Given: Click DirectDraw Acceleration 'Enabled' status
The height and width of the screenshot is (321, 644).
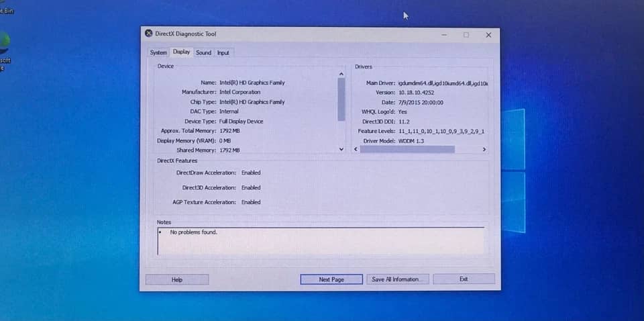Looking at the screenshot, I should (x=251, y=173).
